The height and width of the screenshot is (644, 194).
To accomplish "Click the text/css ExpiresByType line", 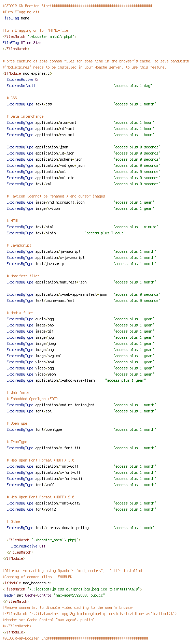I will point(81,104).
